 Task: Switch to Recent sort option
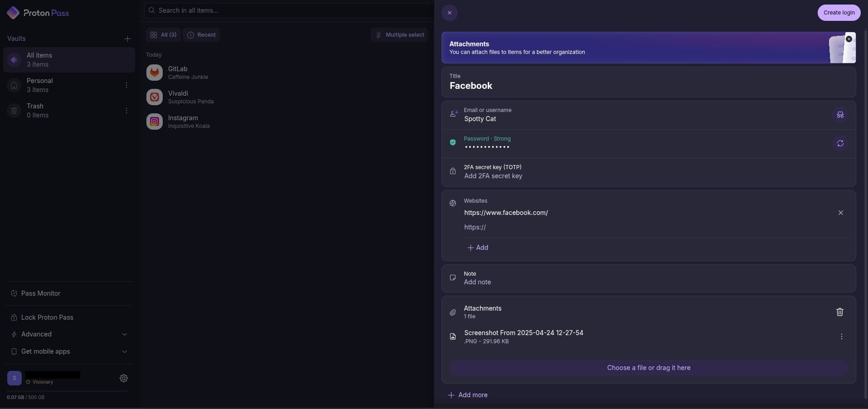click(x=201, y=35)
